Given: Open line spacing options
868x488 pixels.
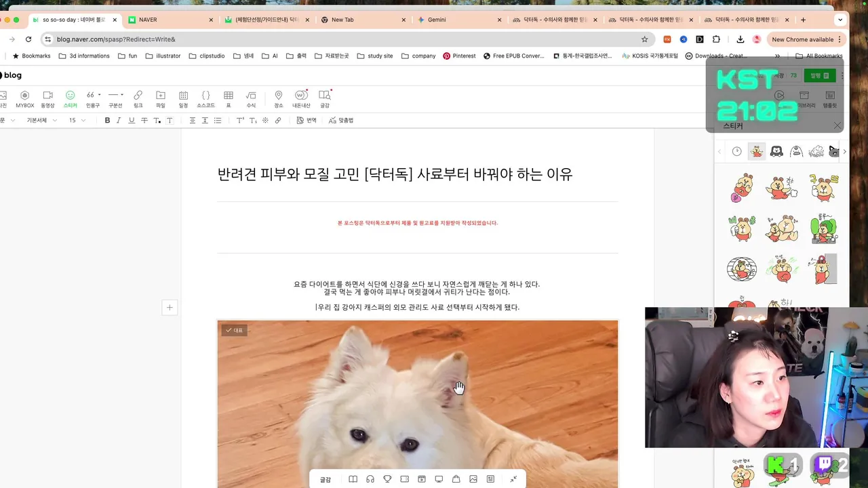Looking at the screenshot, I should tap(205, 120).
